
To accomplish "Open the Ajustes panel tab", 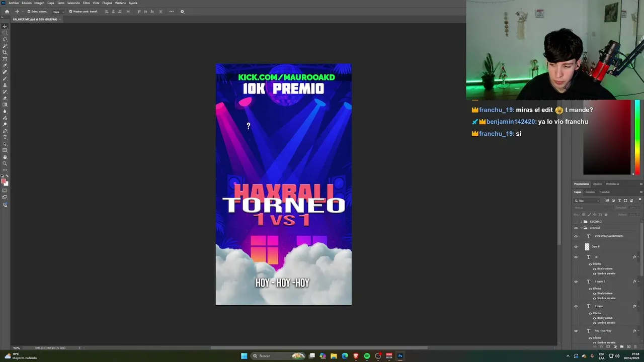I will 597,184.
